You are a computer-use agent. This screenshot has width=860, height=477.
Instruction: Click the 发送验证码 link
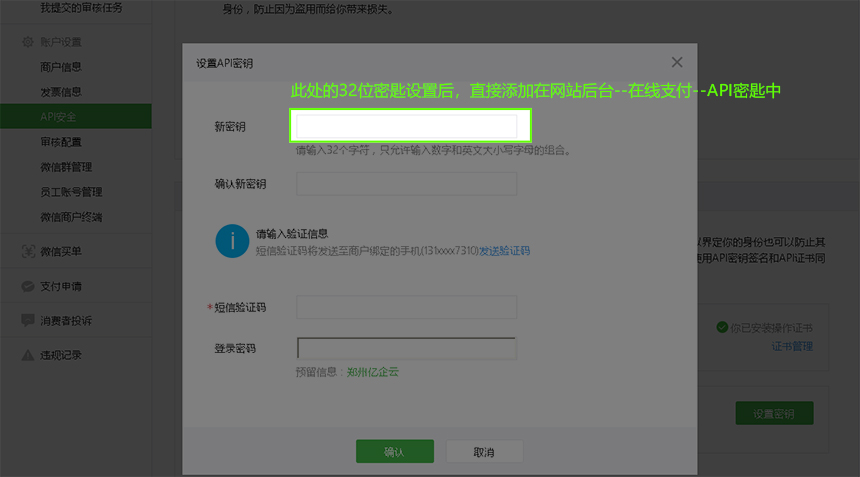(505, 251)
